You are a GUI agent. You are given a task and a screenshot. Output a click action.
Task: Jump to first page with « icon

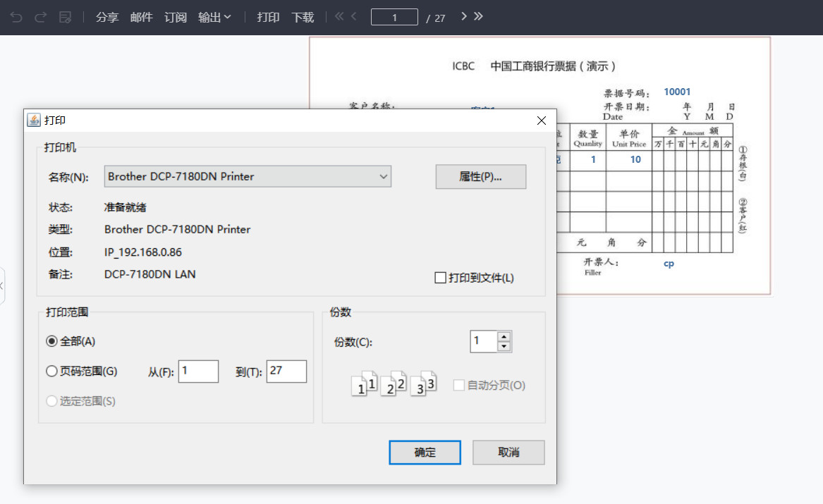click(340, 15)
